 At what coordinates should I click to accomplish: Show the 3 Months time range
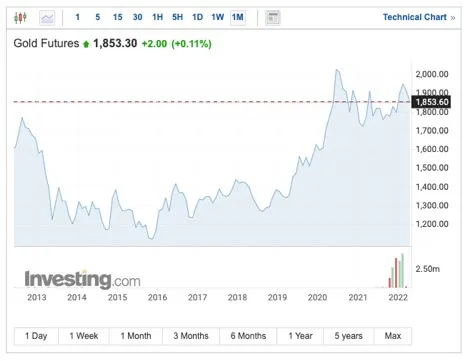point(191,336)
